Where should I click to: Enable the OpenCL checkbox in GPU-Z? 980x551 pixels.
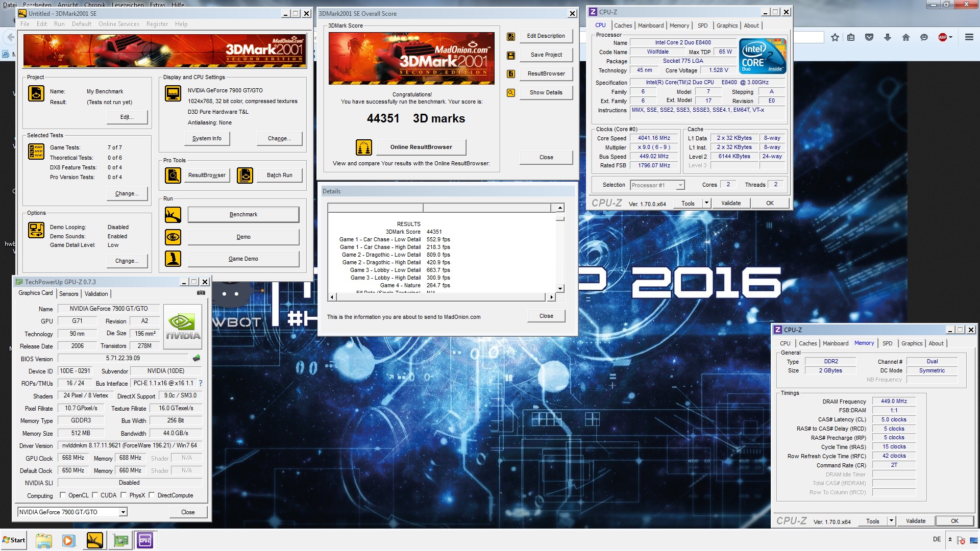coord(62,495)
